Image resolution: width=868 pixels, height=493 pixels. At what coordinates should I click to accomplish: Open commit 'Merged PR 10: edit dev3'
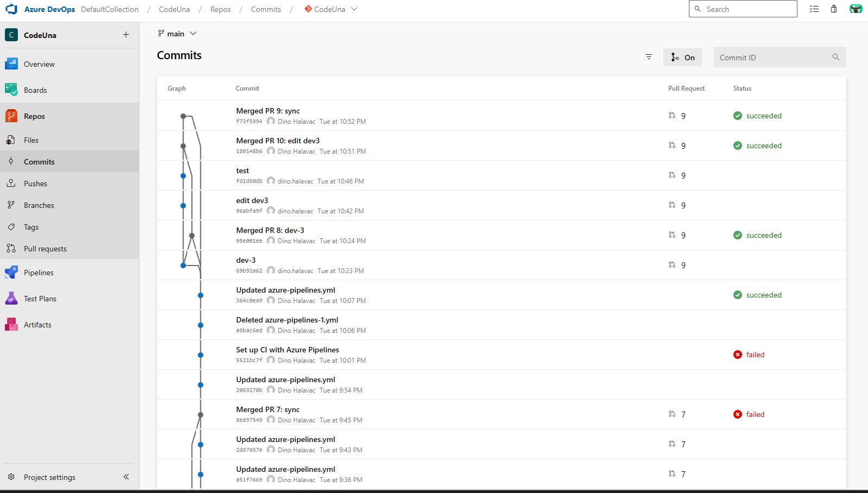point(278,141)
